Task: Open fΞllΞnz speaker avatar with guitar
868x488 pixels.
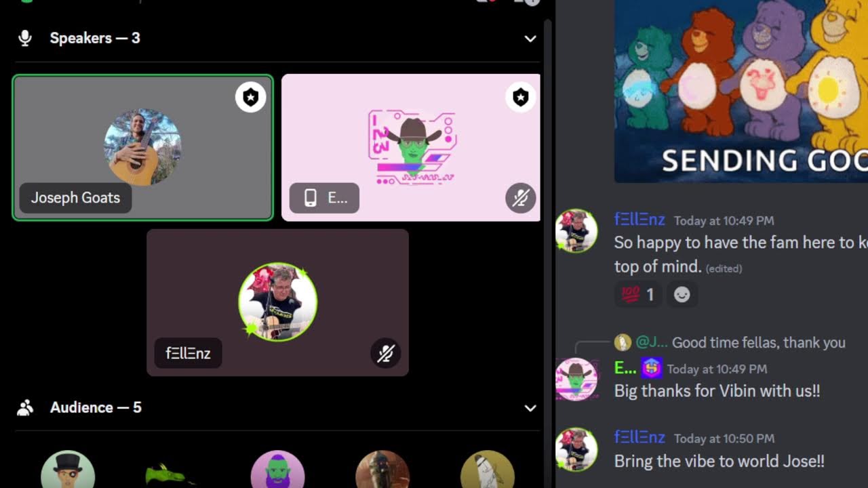Action: [278, 302]
